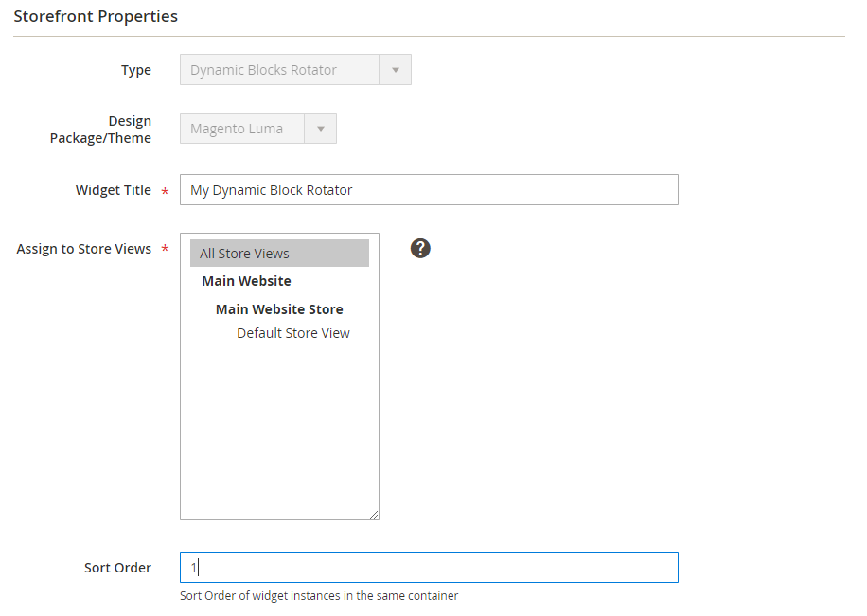The width and height of the screenshot is (867, 616).
Task: Click the store views list resize handle
Action: pos(374,515)
